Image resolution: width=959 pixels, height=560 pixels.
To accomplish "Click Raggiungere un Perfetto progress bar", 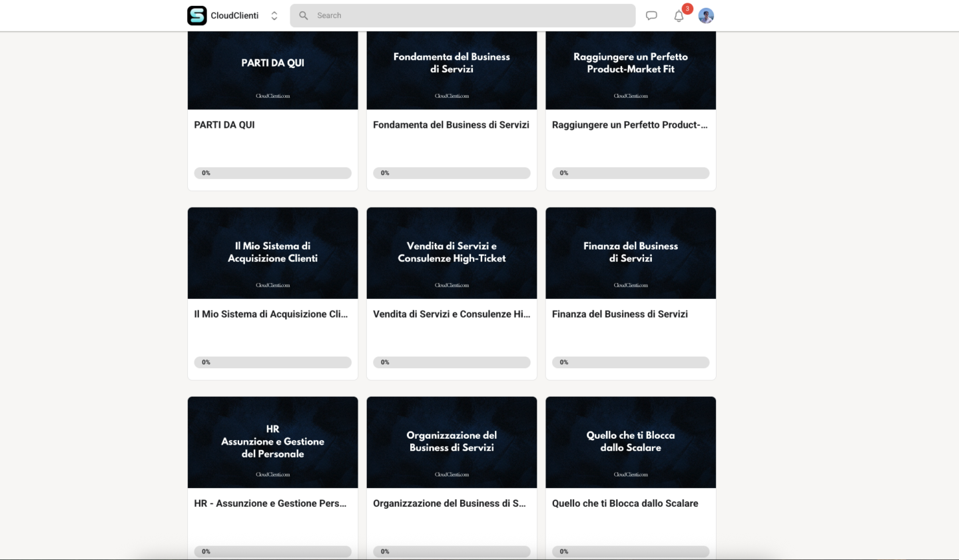I will pyautogui.click(x=631, y=173).
